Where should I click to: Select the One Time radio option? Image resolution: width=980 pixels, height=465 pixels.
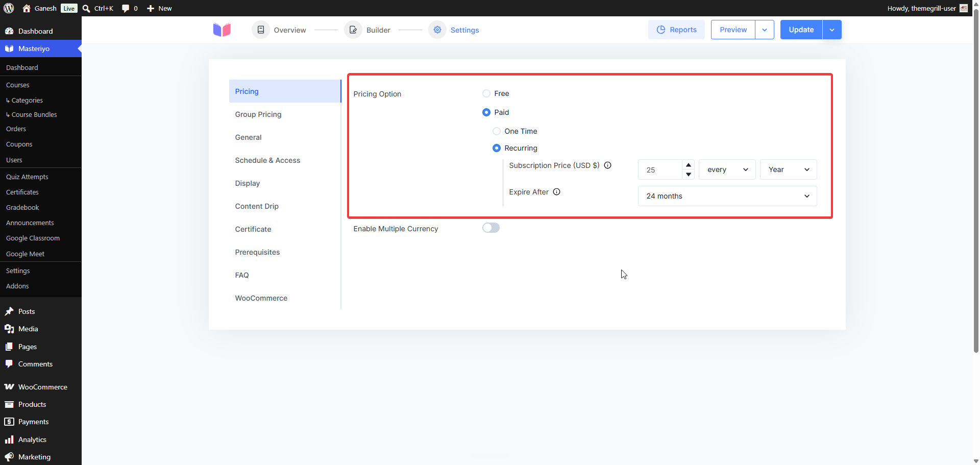(x=497, y=131)
